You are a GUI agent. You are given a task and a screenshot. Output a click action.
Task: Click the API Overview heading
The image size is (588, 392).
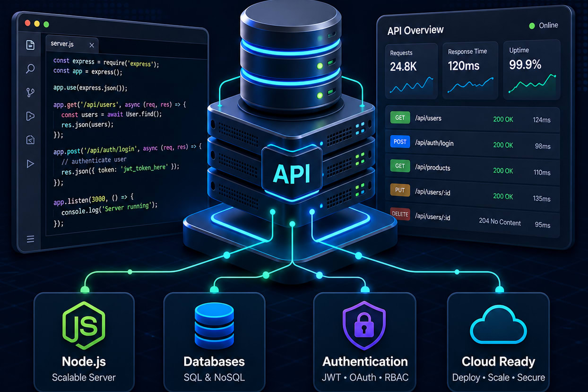[x=415, y=30]
